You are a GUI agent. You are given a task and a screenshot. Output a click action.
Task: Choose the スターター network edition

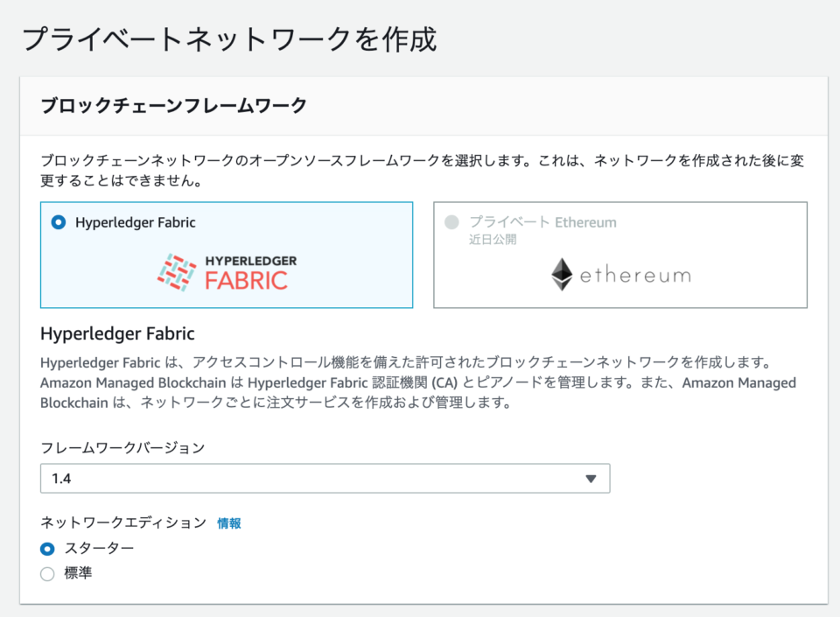(47, 549)
